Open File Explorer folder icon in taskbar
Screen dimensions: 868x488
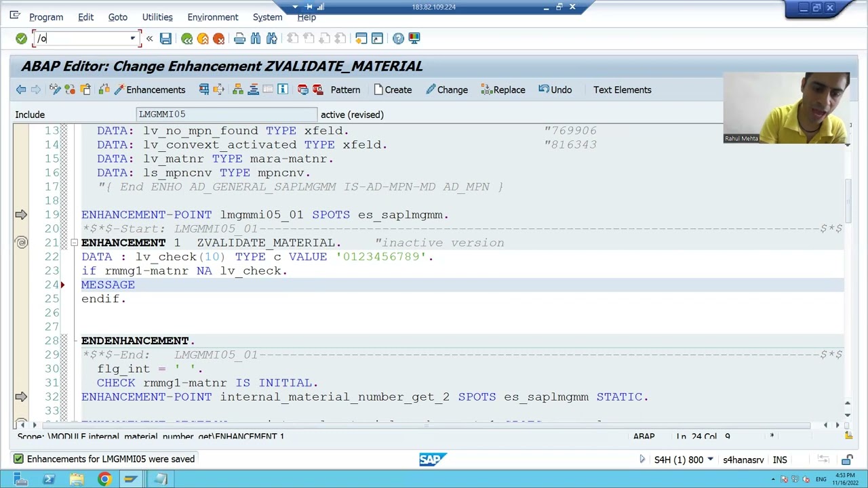pos(76,479)
